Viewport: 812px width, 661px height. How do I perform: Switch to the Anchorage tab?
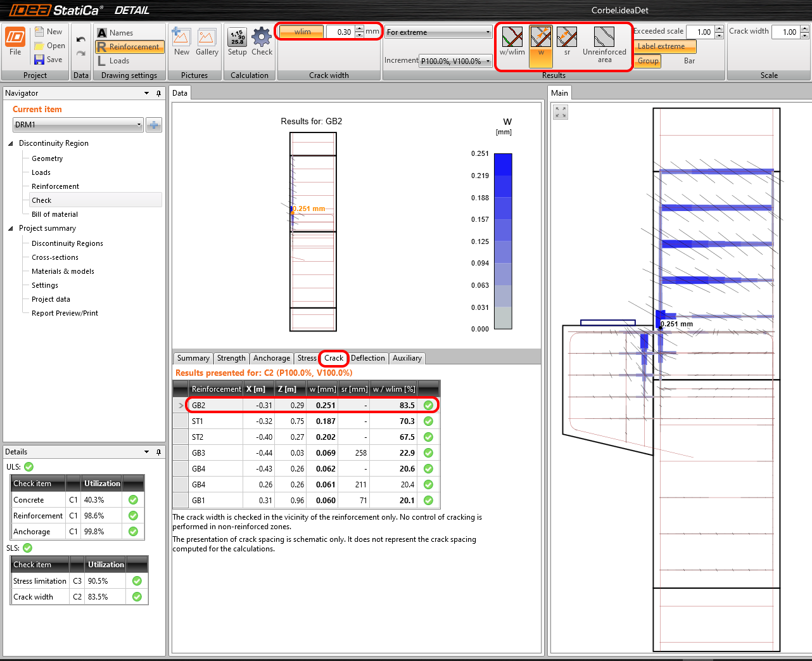(272, 358)
